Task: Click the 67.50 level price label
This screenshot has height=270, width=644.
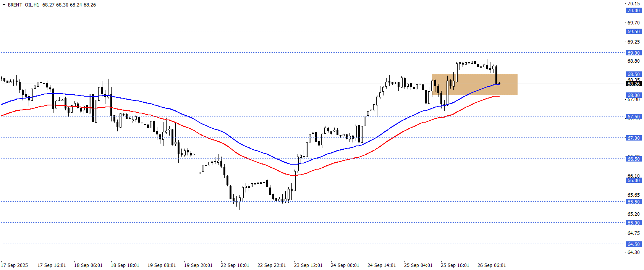Action: pos(633,116)
